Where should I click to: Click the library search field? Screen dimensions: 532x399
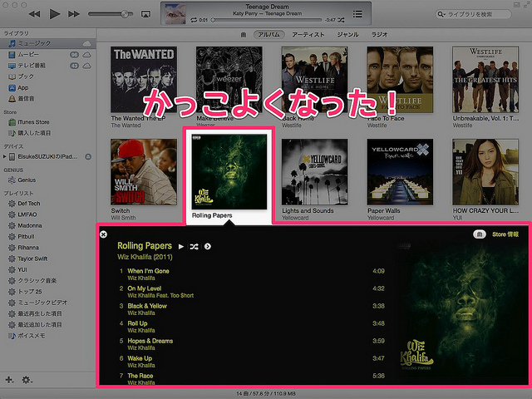point(474,14)
